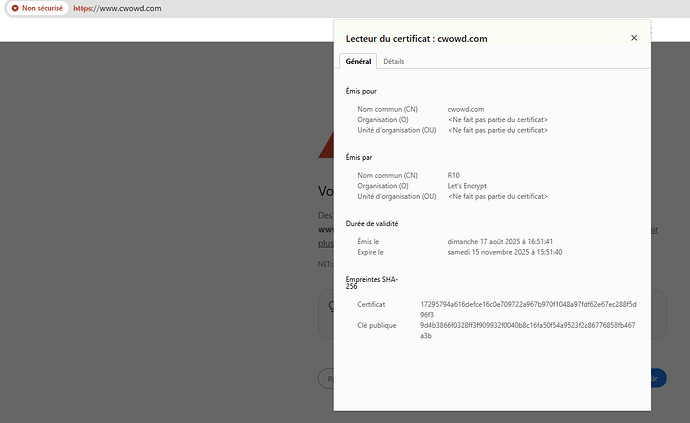Click the lightbulb icon left of the dialog
The image size is (690, 423).
click(327, 308)
